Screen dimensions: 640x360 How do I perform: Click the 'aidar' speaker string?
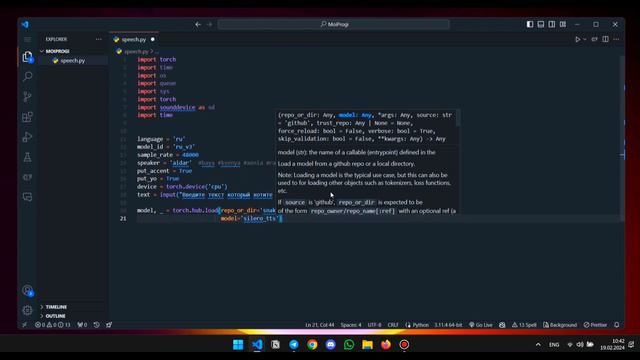181,163
